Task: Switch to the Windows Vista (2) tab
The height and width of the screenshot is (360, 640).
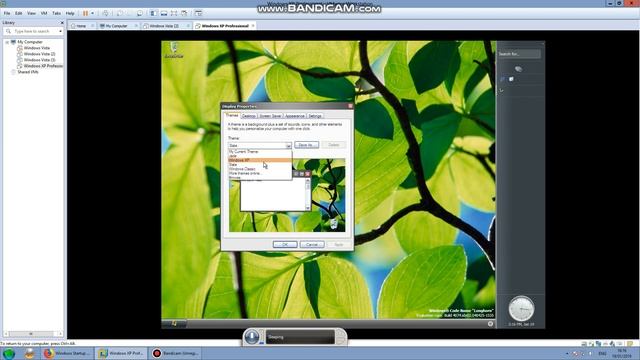Action: (x=164, y=26)
